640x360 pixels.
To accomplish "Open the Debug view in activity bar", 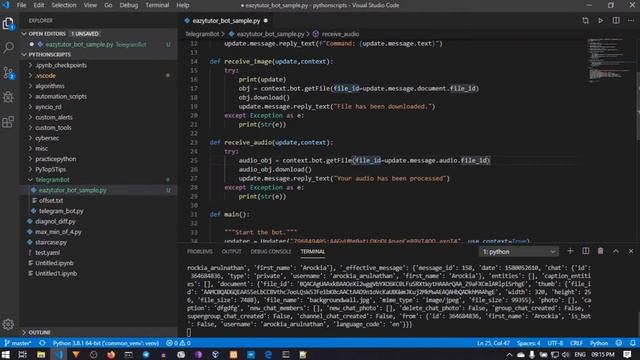I will [8, 97].
